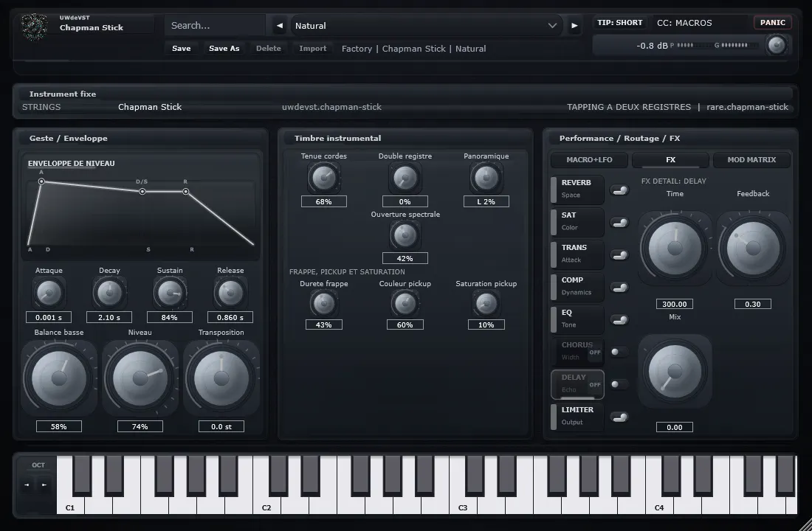Hit the PANIC button
The height and width of the screenshot is (531, 812).
click(x=773, y=22)
